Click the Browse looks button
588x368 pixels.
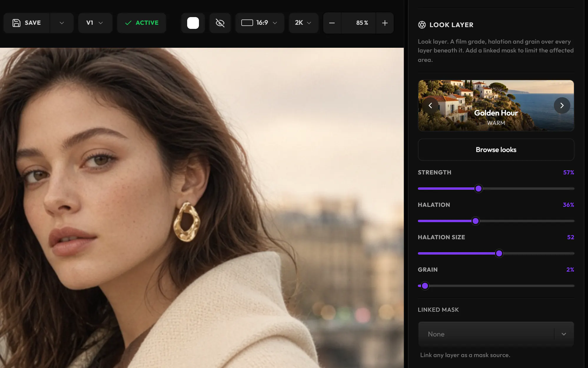[496, 150]
